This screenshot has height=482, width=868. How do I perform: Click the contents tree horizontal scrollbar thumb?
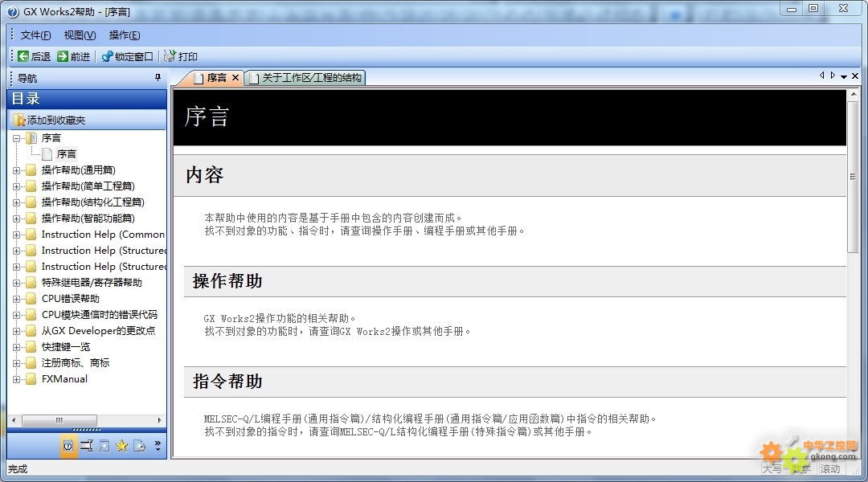59,421
